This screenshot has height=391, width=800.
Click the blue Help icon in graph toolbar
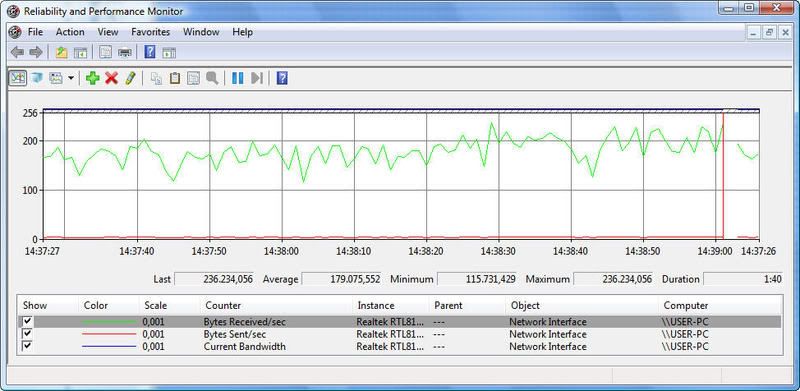(x=282, y=78)
